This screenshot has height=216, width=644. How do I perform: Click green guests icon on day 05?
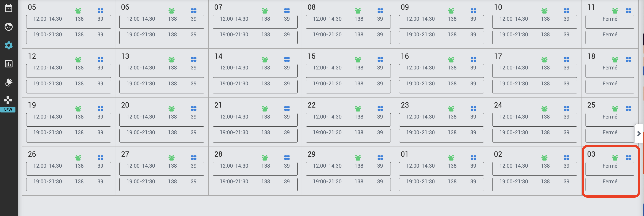click(x=78, y=11)
